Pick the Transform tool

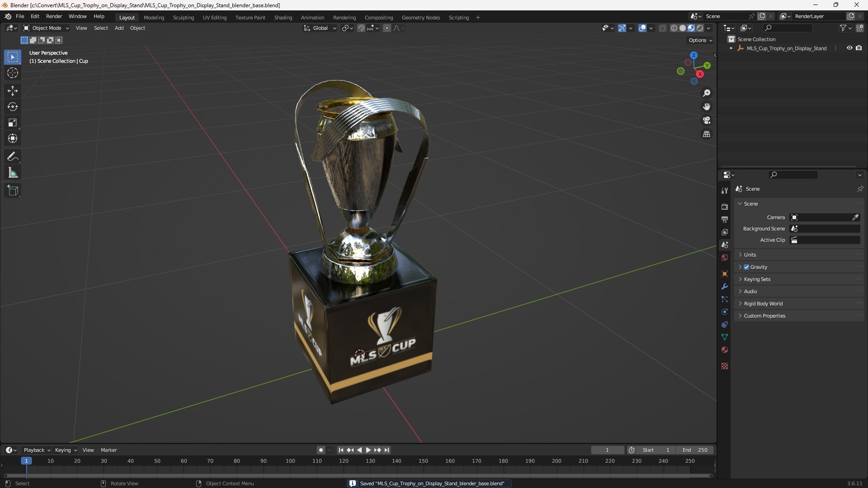13,138
